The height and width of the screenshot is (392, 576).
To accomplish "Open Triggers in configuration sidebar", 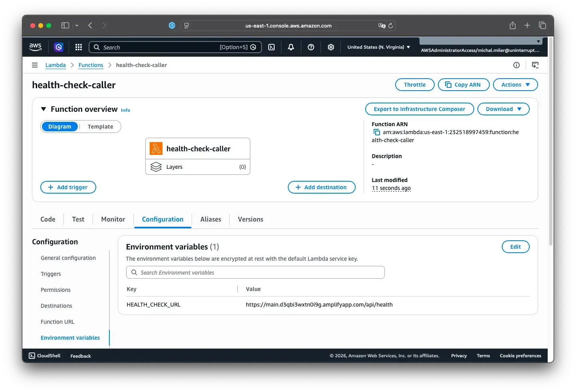I will coord(51,274).
